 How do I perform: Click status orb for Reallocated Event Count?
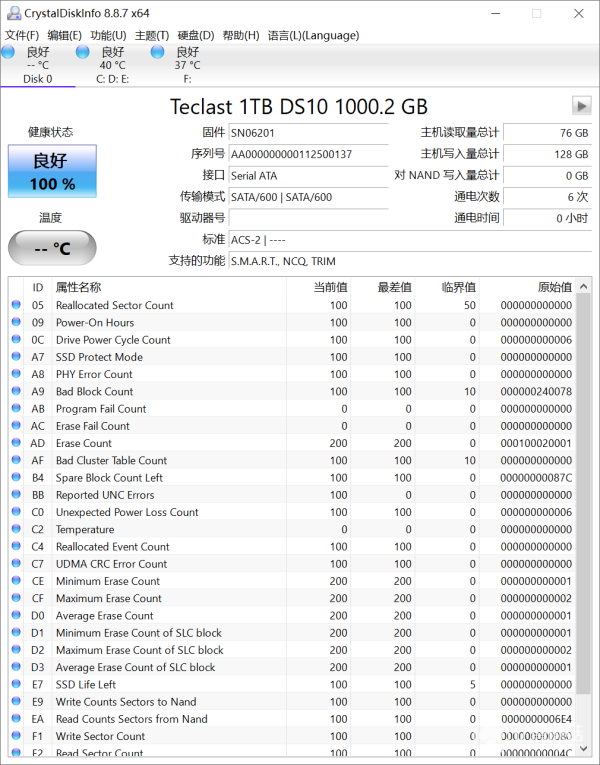tap(16, 546)
